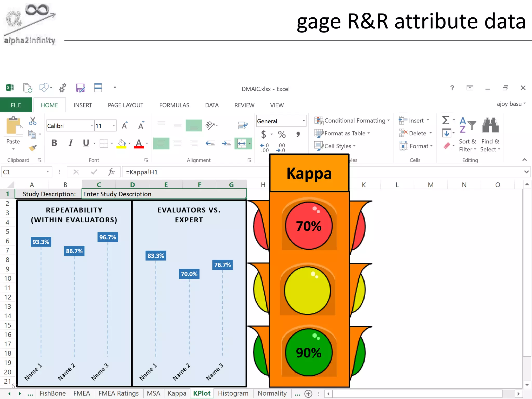
Task: Click the Cut scissors icon
Action: point(33,121)
